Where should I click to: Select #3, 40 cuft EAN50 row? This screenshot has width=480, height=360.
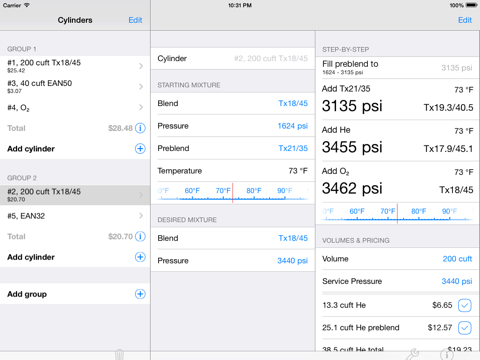pos(75,87)
